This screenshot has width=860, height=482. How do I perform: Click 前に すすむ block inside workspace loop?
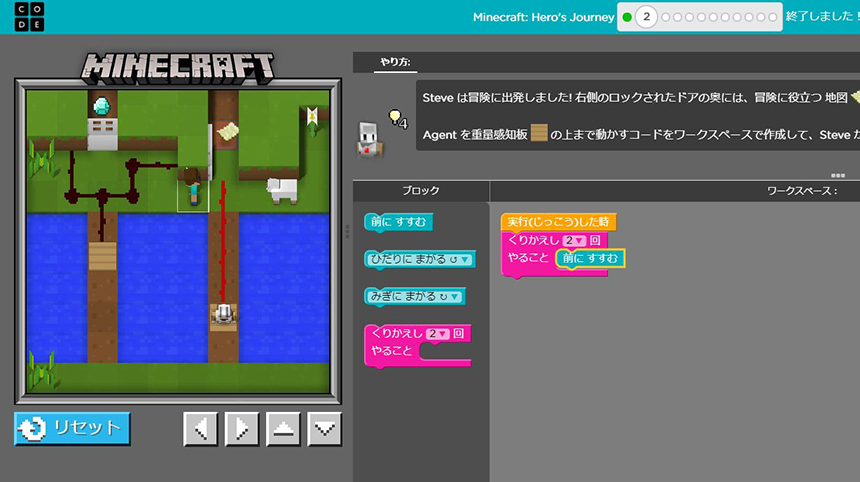click(590, 258)
